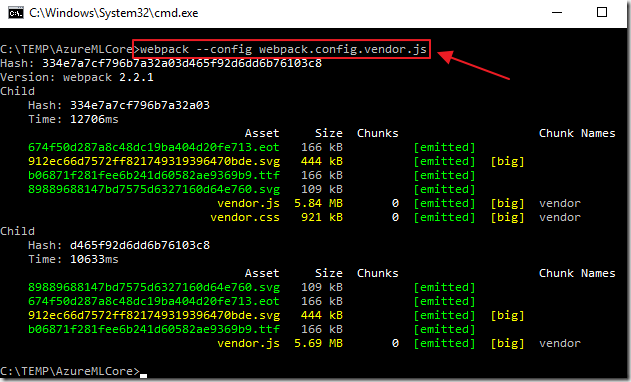
Task: Click the 5.69 MB size value
Action: point(318,343)
